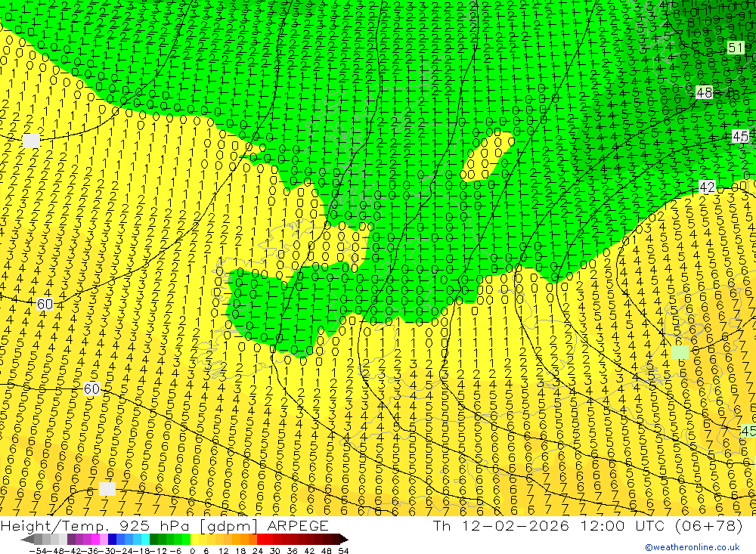Pick the magenta legend swatch near -36
Viewport: 756px width, 554px height.
[x=95, y=539]
